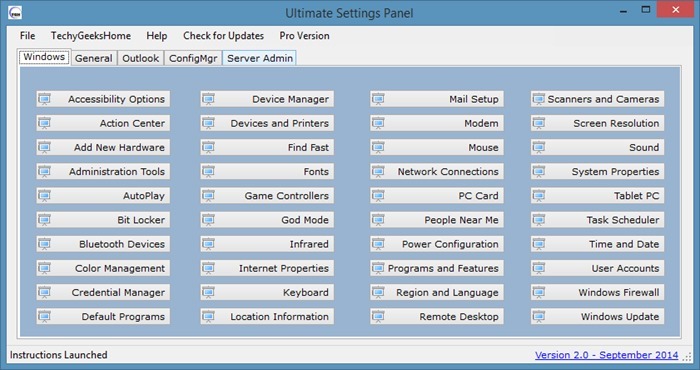Click the app logo icon in the title bar

pyautogui.click(x=15, y=12)
